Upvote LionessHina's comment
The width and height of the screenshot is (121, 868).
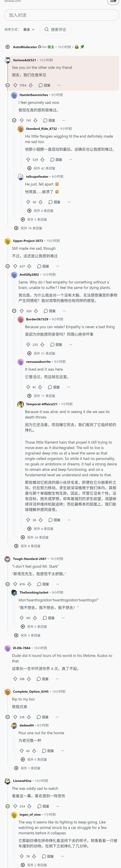coord(15,806)
